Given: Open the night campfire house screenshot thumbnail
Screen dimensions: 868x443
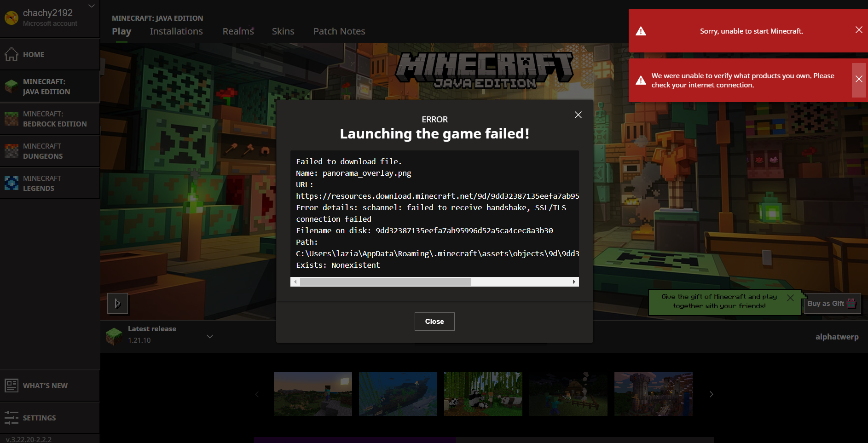Looking at the screenshot, I should (x=568, y=394).
